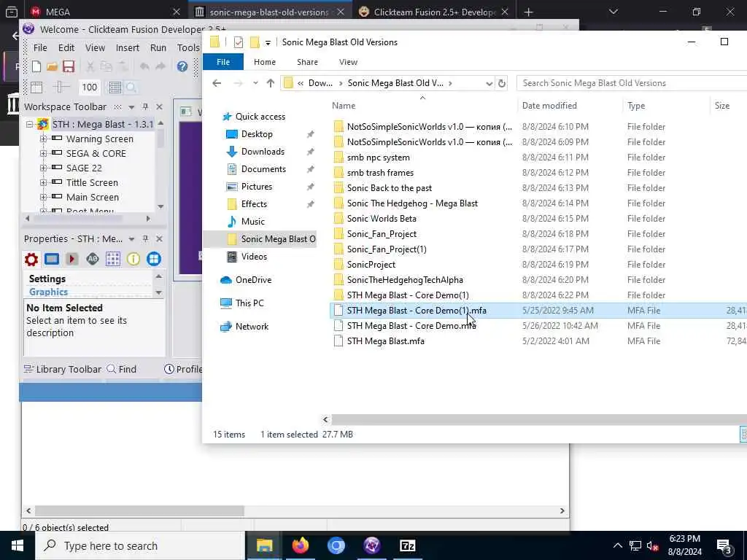Open 7-Zip from the taskbar
Viewport: 747px width, 560px height.
(407, 545)
